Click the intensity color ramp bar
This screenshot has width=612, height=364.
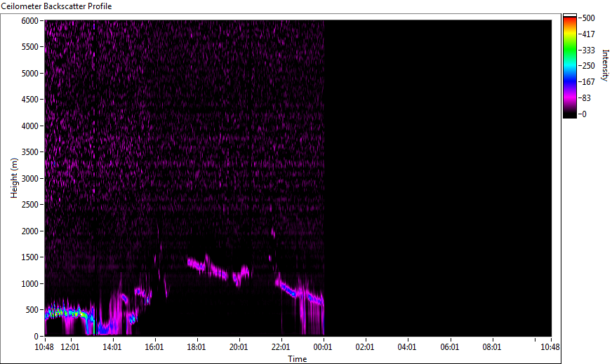click(569, 66)
